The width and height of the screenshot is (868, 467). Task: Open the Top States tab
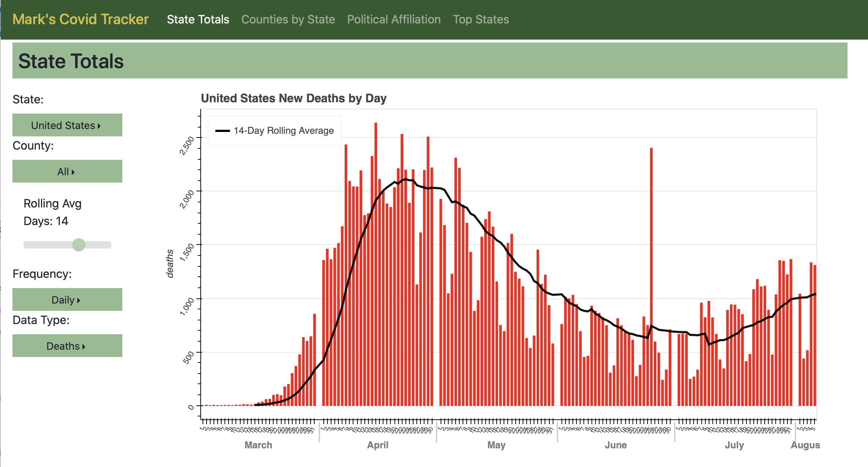(481, 19)
